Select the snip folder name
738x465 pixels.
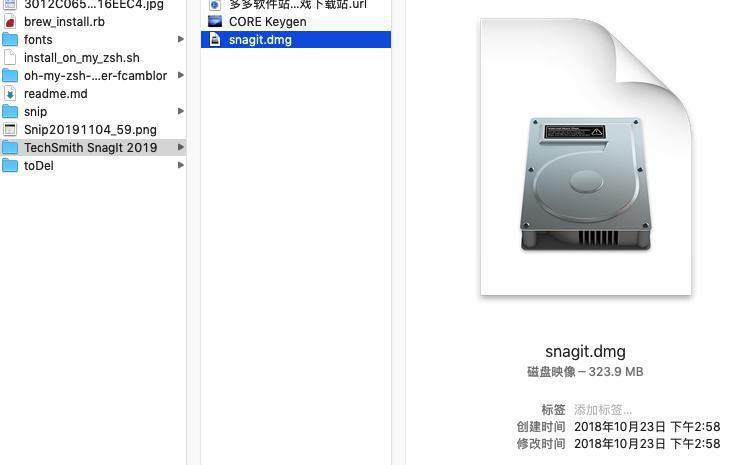pos(35,112)
